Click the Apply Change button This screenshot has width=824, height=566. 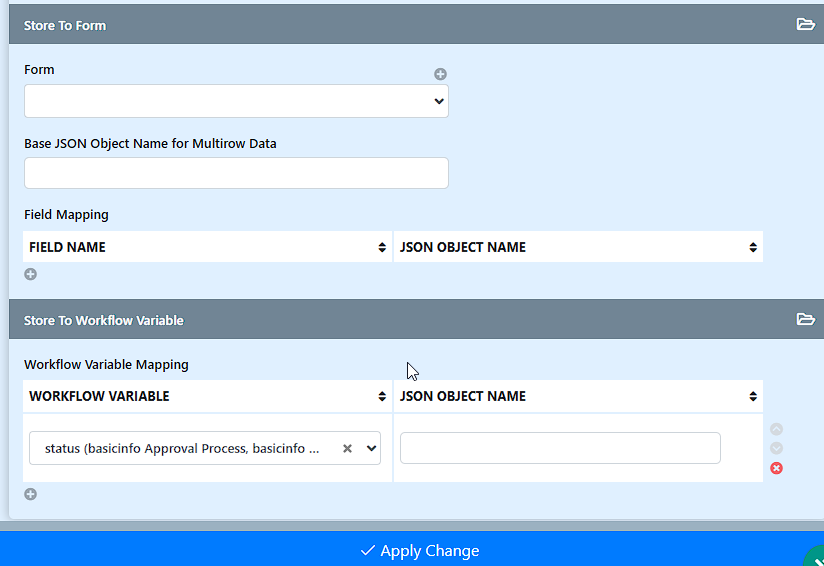pos(420,550)
